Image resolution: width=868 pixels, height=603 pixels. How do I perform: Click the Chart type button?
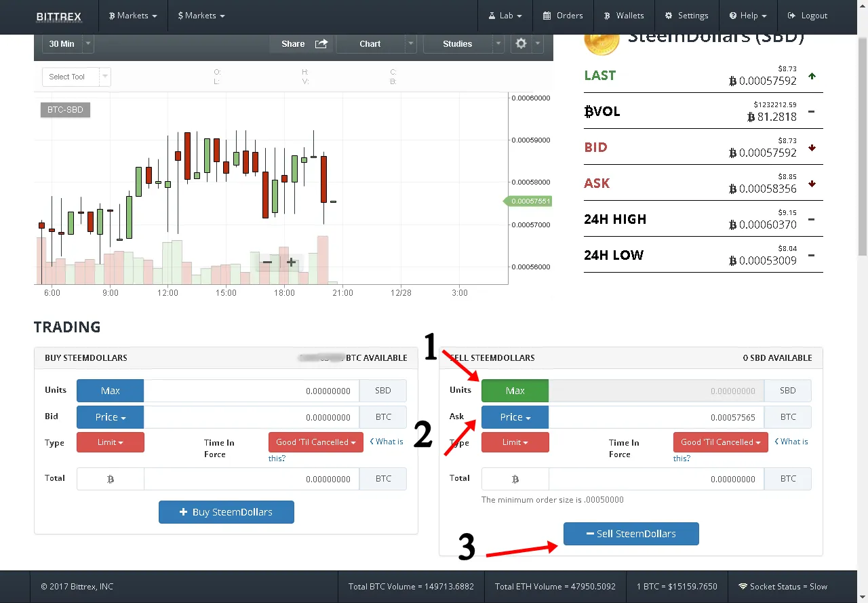click(370, 43)
